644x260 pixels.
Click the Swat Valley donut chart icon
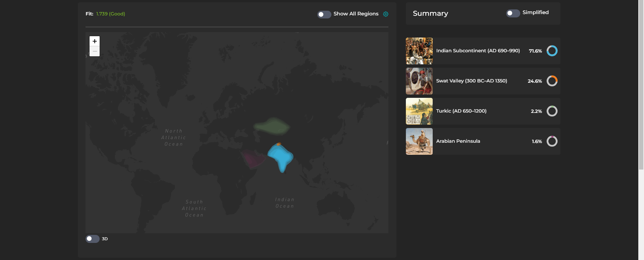(552, 81)
